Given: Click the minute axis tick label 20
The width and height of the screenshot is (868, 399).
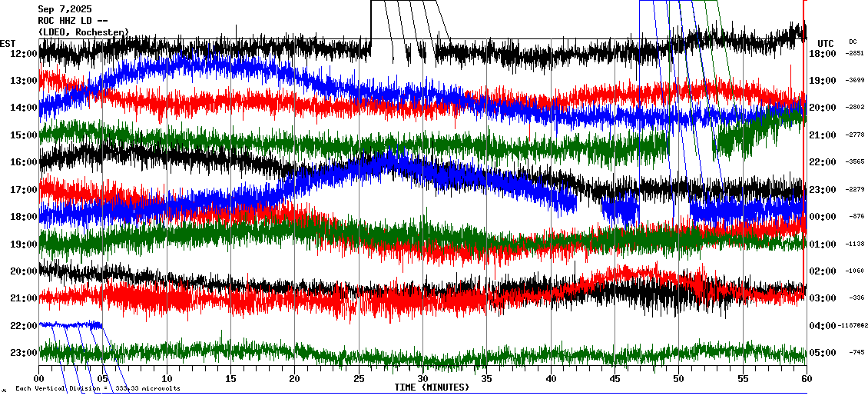Looking at the screenshot, I should click(294, 378).
